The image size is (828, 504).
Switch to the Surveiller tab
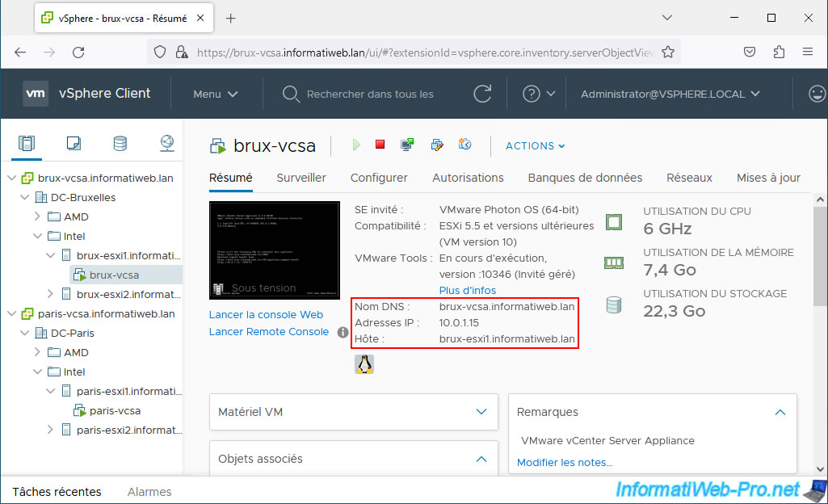[x=301, y=178]
